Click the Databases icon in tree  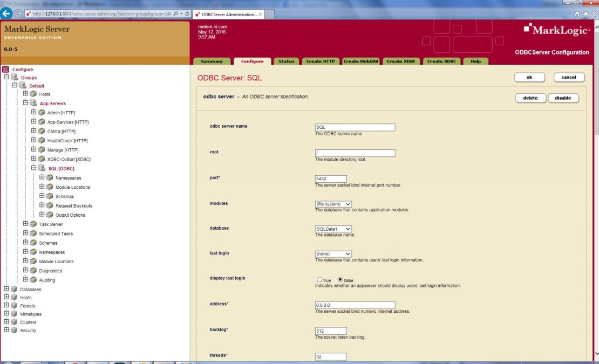(x=14, y=289)
